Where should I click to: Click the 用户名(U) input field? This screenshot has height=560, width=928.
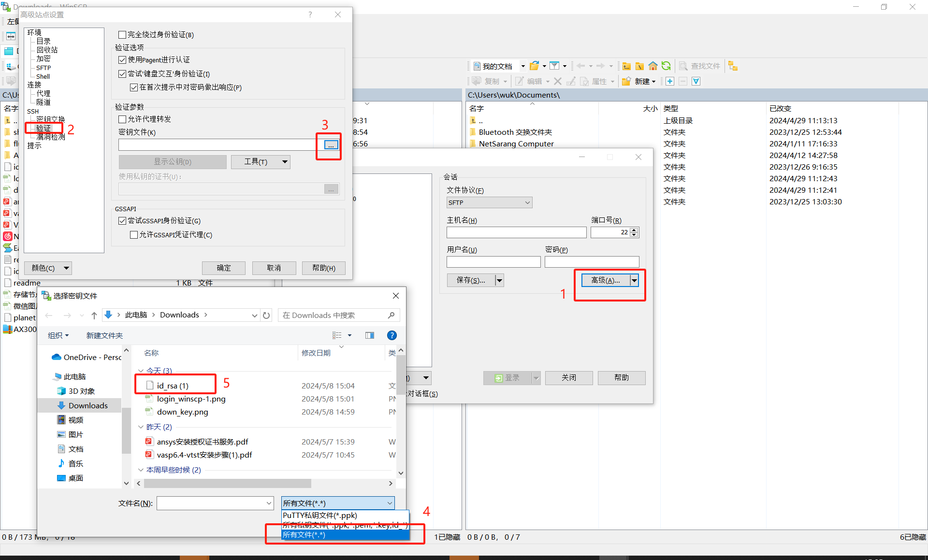pos(493,262)
